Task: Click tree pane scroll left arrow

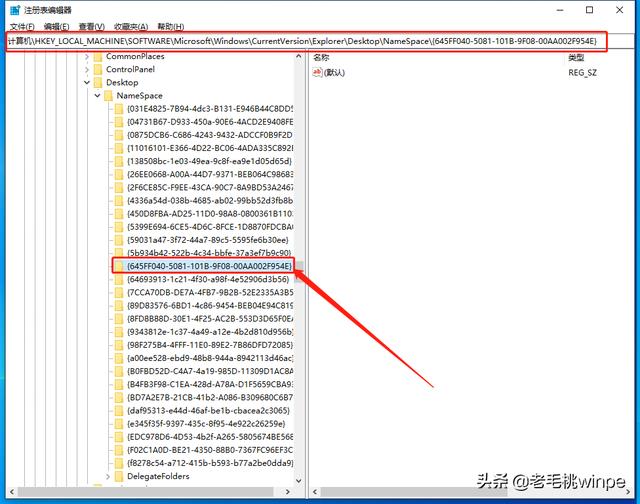Action: point(12,492)
